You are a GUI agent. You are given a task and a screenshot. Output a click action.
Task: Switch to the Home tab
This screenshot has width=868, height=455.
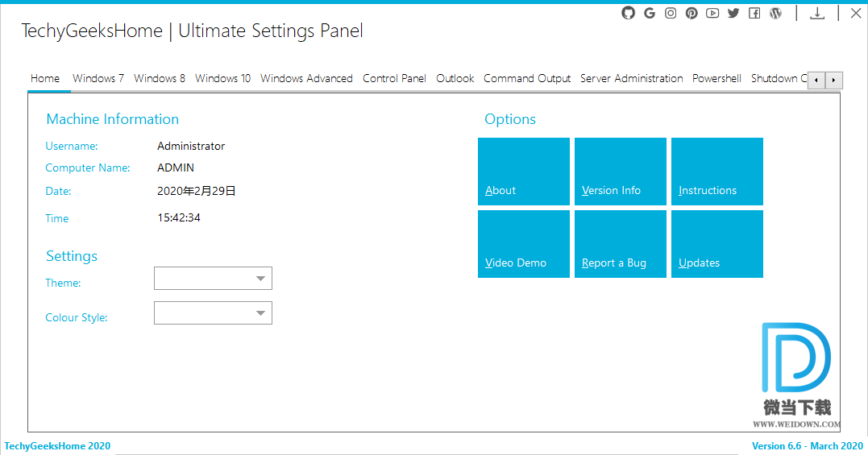45,78
